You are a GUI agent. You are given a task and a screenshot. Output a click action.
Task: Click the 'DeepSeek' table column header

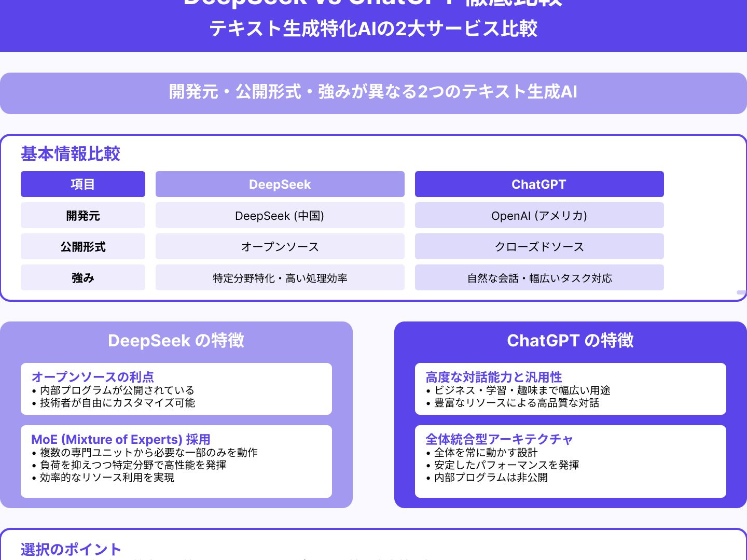click(280, 184)
